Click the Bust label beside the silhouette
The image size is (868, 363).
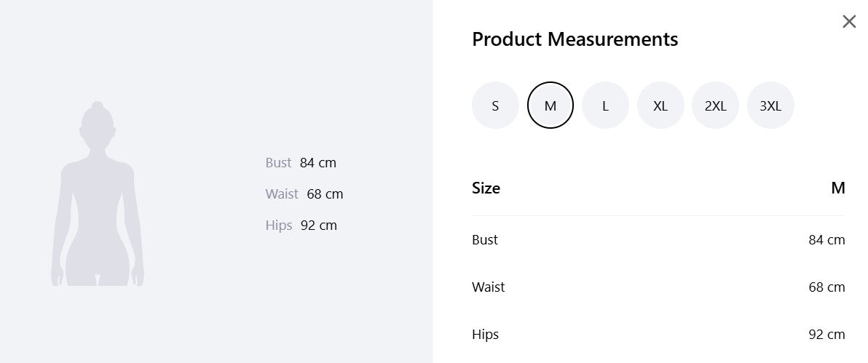tap(278, 163)
